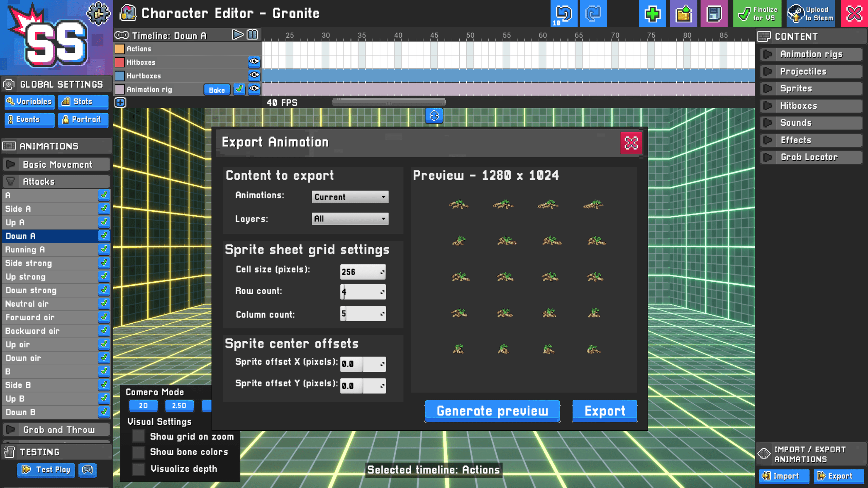868x488 pixels.
Task: Hide the Hitboxes timeline layer
Action: pyautogui.click(x=254, y=62)
